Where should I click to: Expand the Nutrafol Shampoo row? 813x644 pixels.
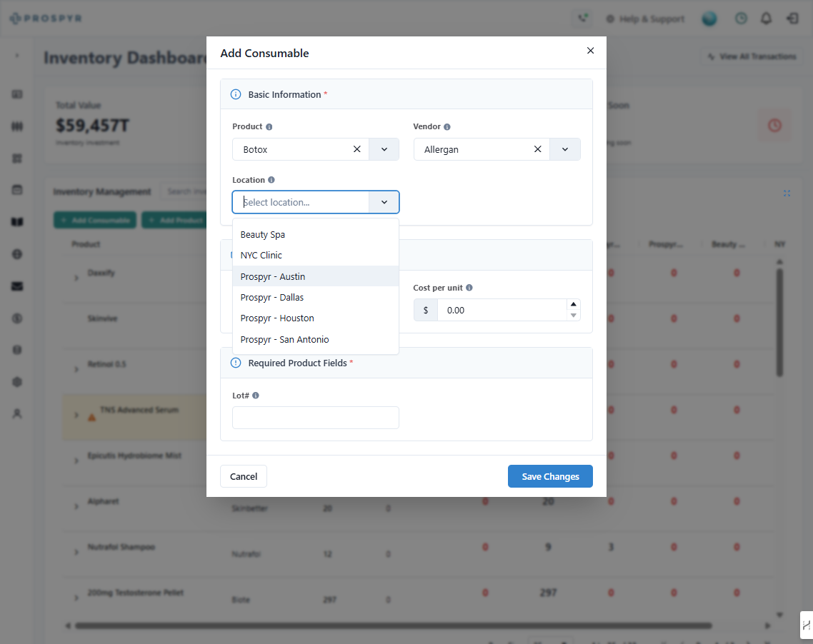[x=76, y=552]
